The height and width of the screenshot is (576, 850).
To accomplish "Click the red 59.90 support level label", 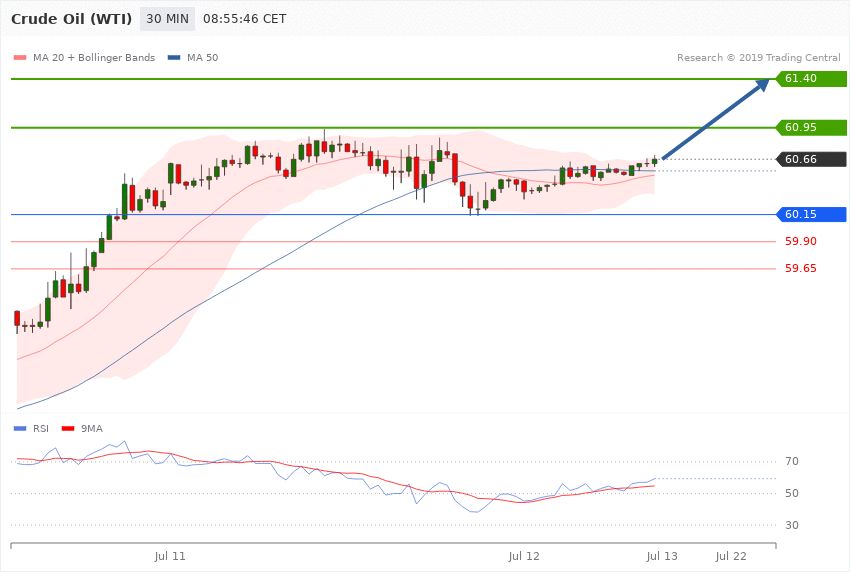I will (801, 242).
